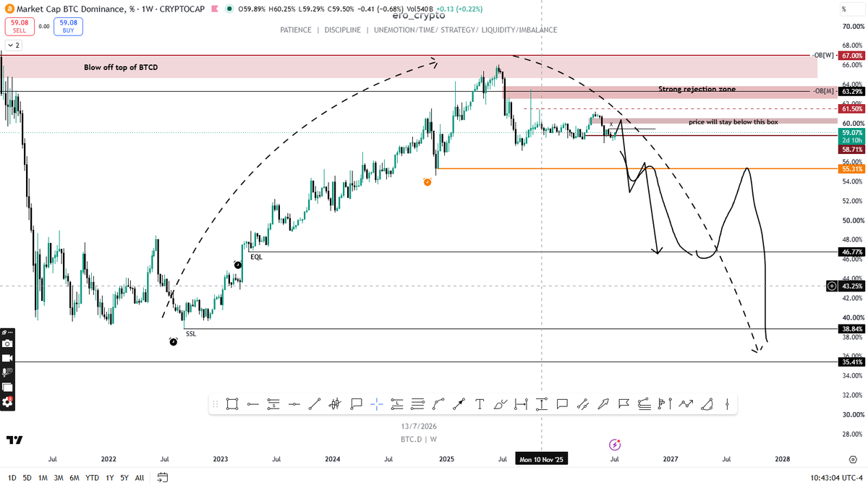Select the candlestick Bars pattern tool
This screenshot has height=488, width=868.
334,404
